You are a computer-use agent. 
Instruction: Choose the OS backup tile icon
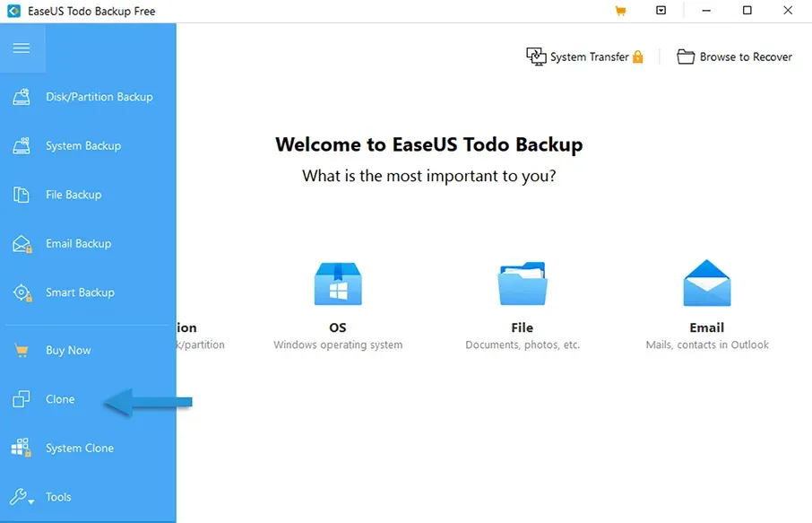point(338,284)
